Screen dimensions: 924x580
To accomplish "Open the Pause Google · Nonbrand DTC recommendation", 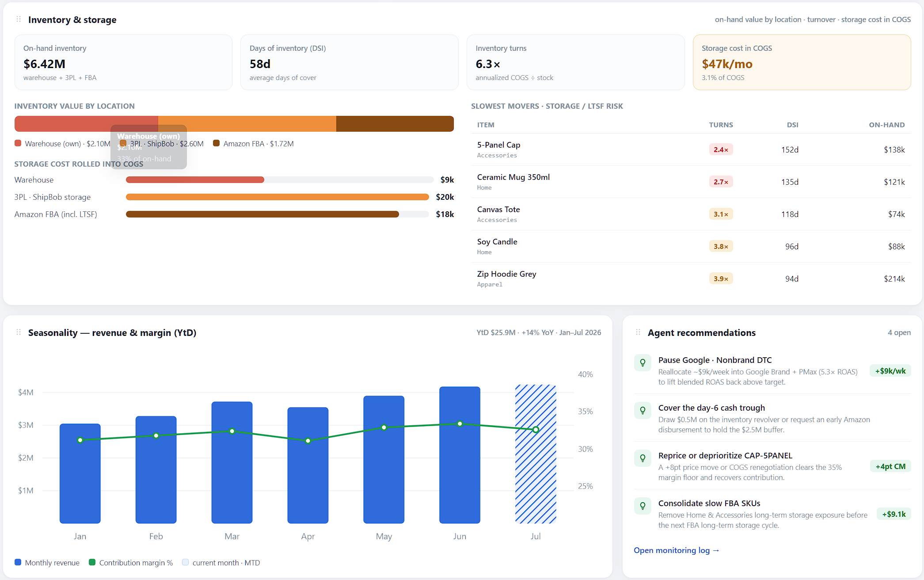I will [x=772, y=370].
